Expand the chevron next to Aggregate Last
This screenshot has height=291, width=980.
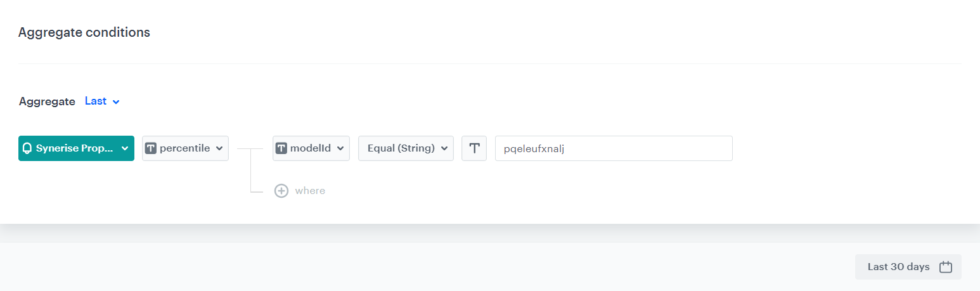(116, 101)
